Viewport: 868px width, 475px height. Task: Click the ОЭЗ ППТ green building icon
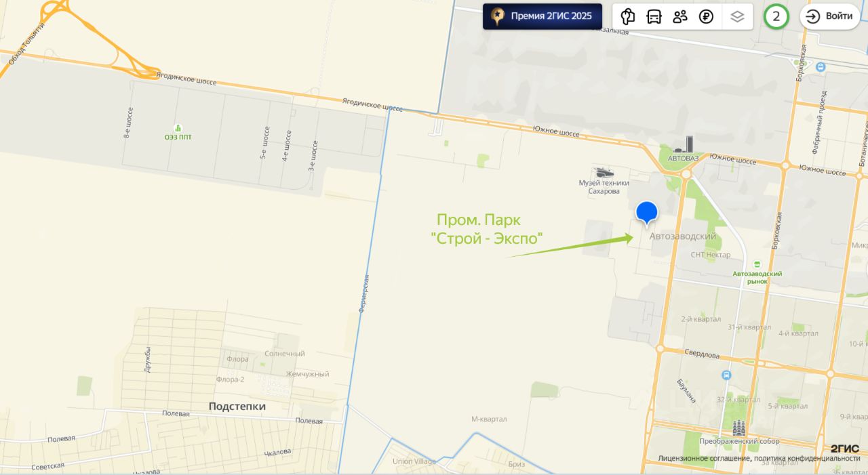pos(178,128)
